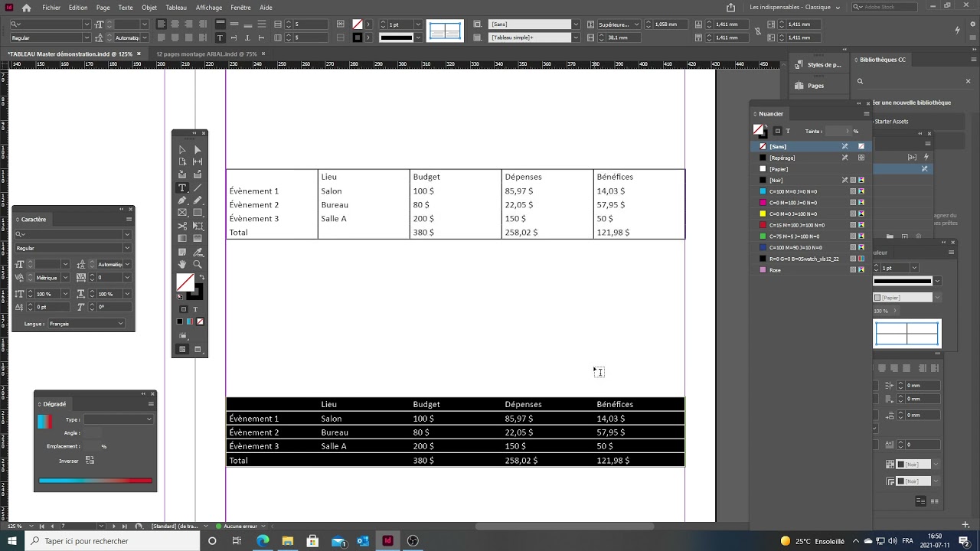Select the Hand tool
This screenshot has width=980, height=551.
pyautogui.click(x=182, y=264)
